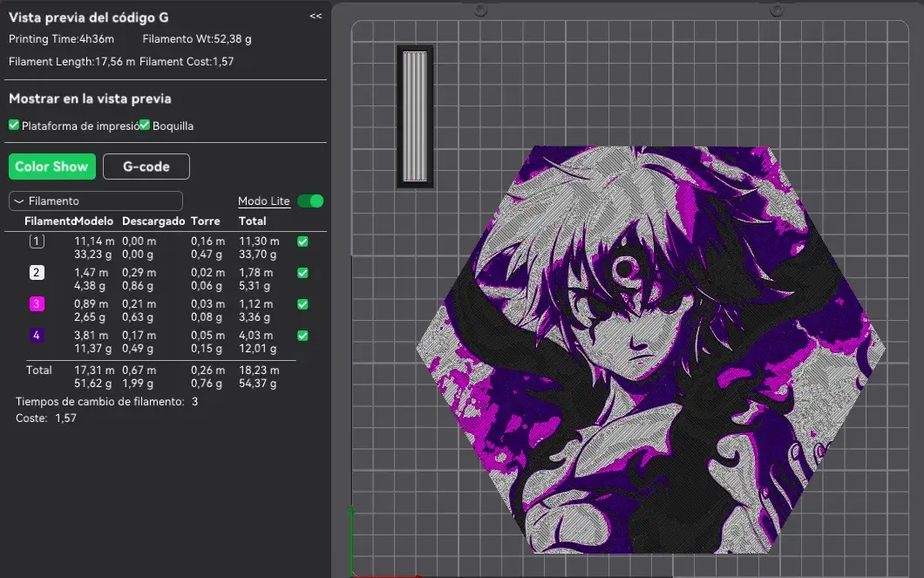Collapse the G-code preview panel with << icon
The image size is (924, 578).
click(x=316, y=16)
